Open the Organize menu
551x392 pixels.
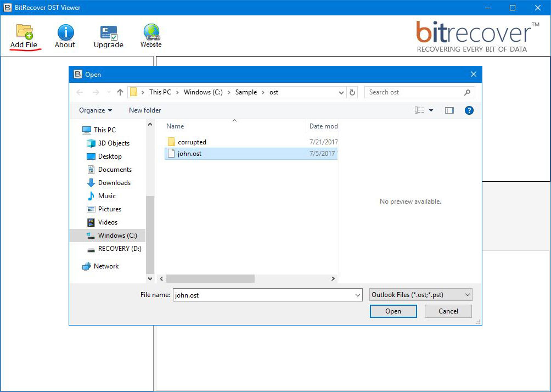95,110
